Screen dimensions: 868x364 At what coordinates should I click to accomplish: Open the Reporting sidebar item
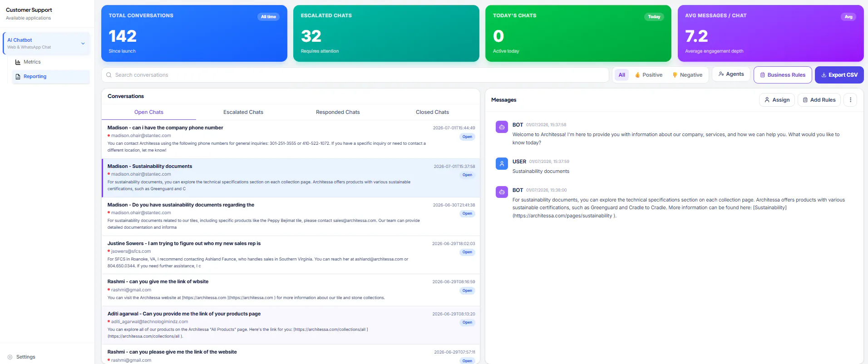[x=50, y=76]
